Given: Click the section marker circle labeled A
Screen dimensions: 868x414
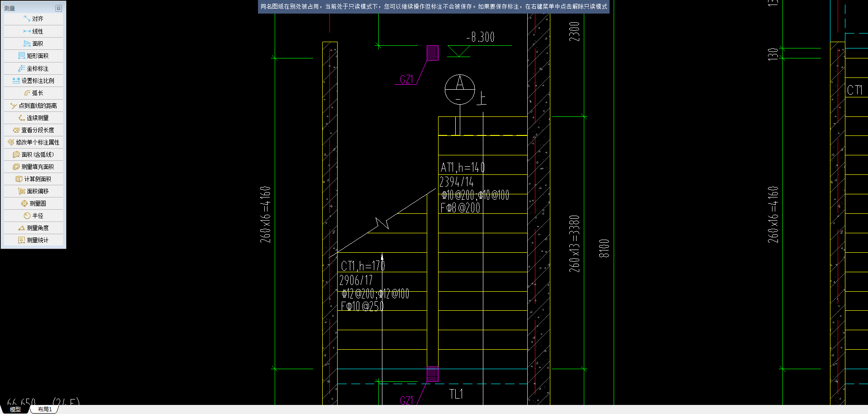Looking at the screenshot, I should tap(460, 89).
